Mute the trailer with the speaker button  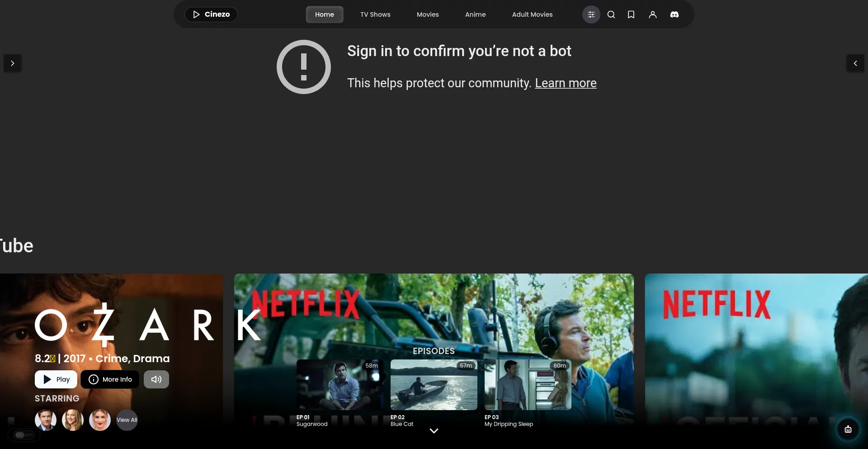pyautogui.click(x=156, y=379)
